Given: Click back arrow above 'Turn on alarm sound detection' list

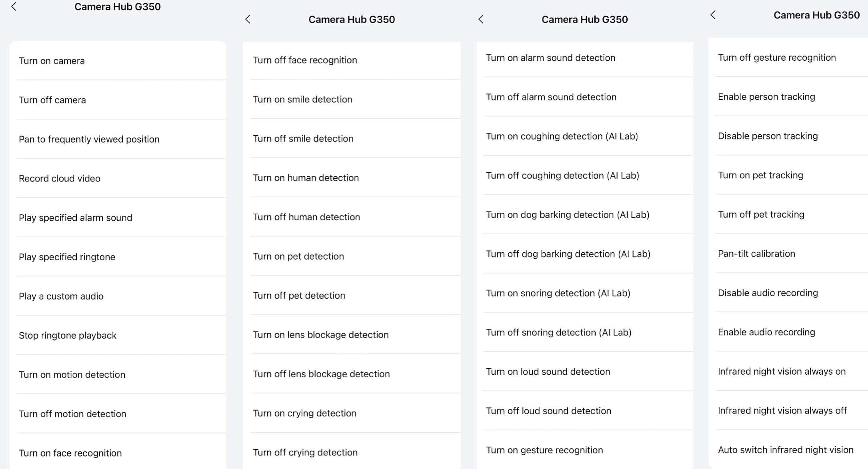Looking at the screenshot, I should click(481, 19).
